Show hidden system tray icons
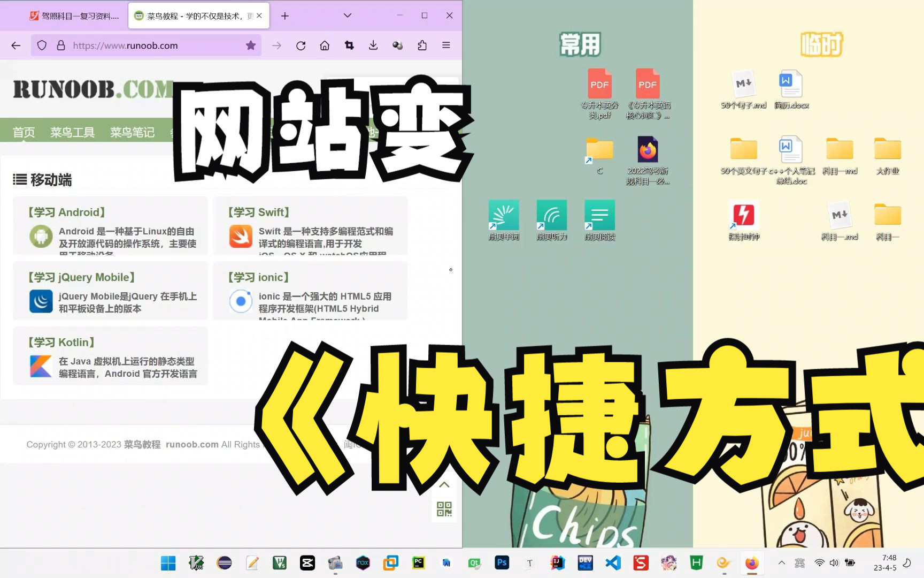This screenshot has height=578, width=924. (x=782, y=562)
